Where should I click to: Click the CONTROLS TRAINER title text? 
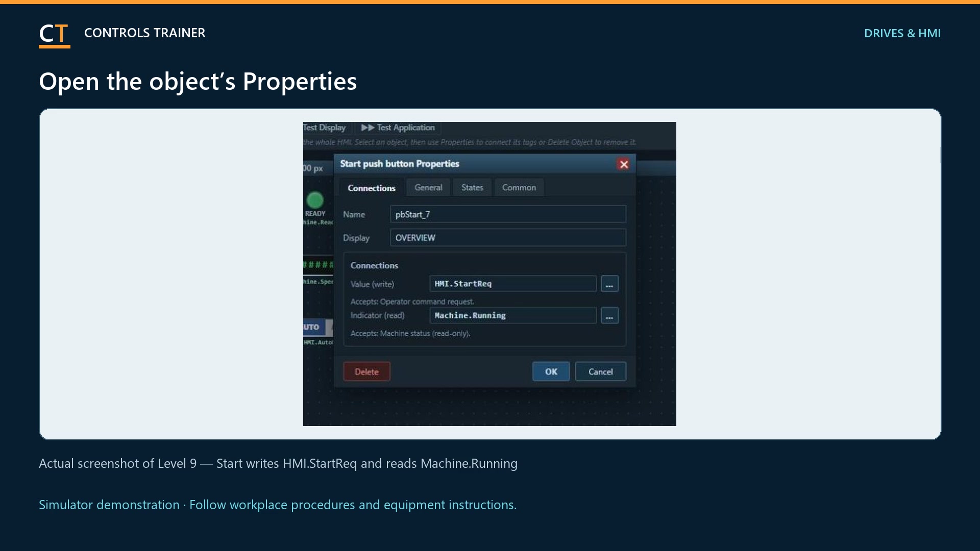coord(144,33)
